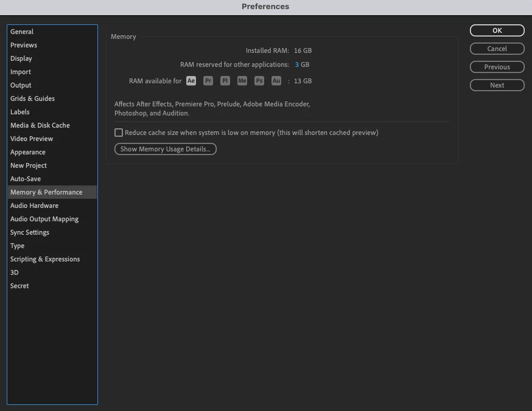Select the Import preferences category
The height and width of the screenshot is (411, 532).
pos(52,72)
